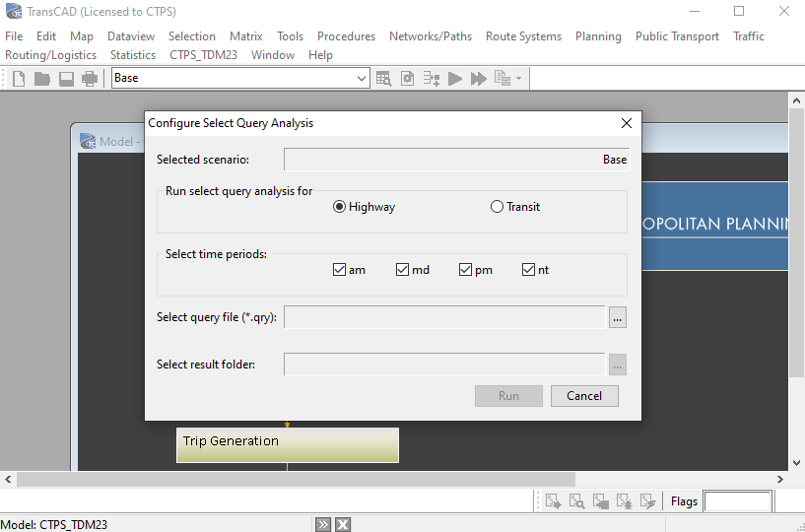Open the Routing/Logistics menu
The width and height of the screenshot is (805, 532).
tap(51, 55)
